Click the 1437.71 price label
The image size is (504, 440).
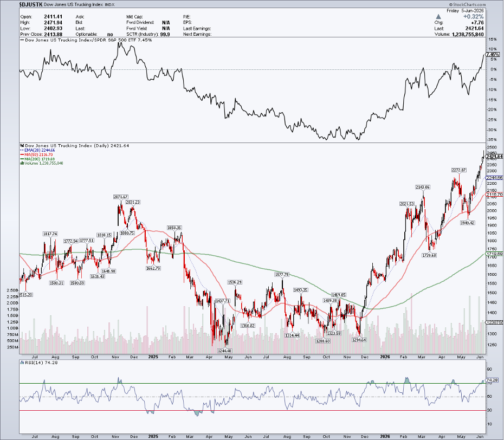tap(223, 301)
